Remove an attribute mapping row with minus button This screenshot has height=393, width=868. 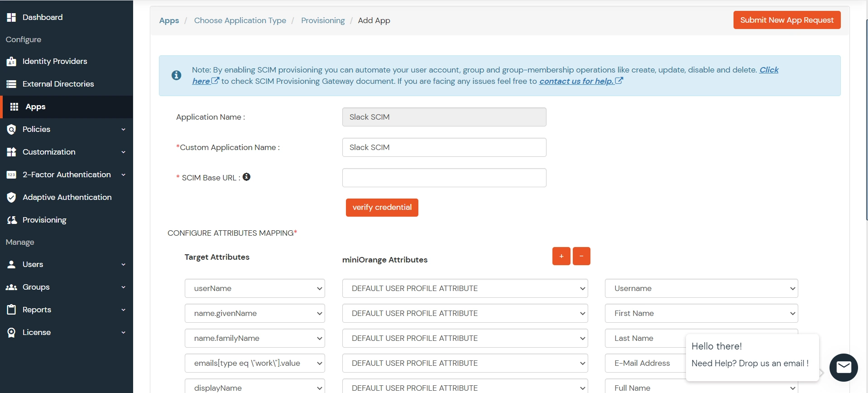coord(581,256)
